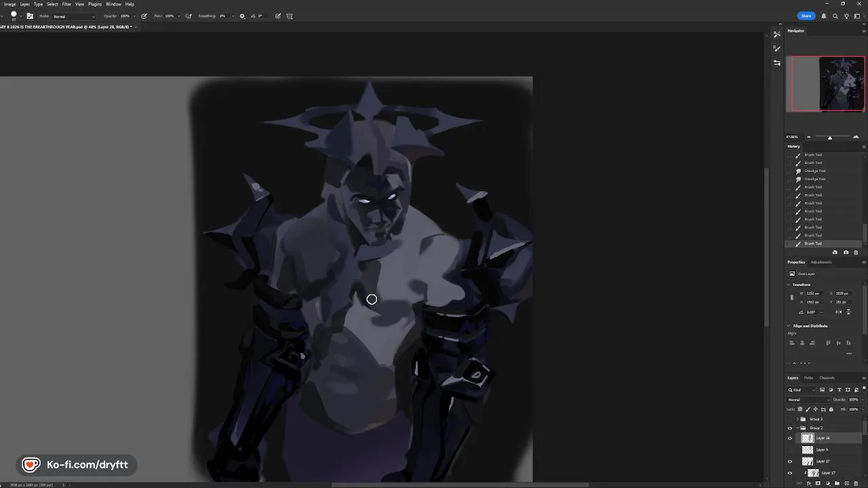Open the Image menu
The width and height of the screenshot is (868, 488).
point(10,4)
